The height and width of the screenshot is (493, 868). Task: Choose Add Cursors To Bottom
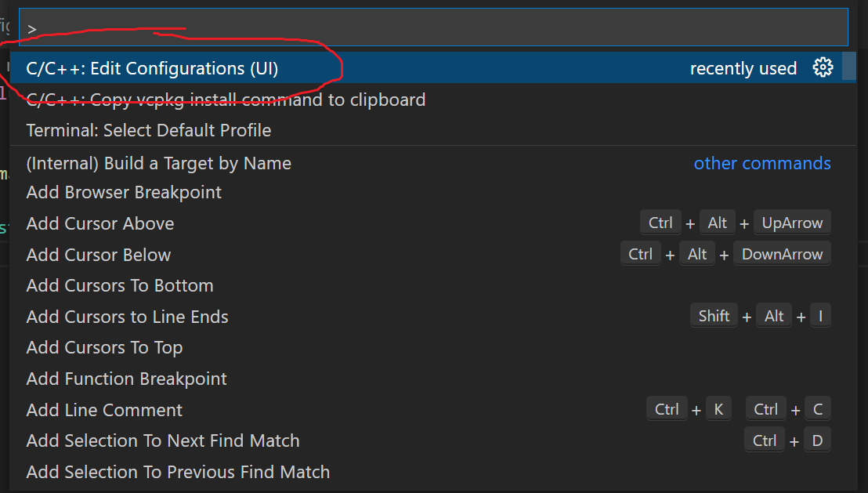click(x=119, y=285)
